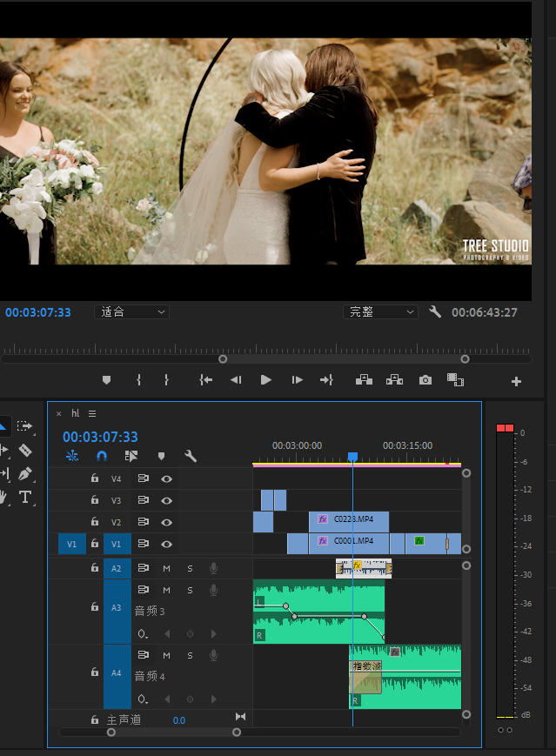Go to next keyframe on 音频 3
This screenshot has height=756, width=556.
pos(214,633)
